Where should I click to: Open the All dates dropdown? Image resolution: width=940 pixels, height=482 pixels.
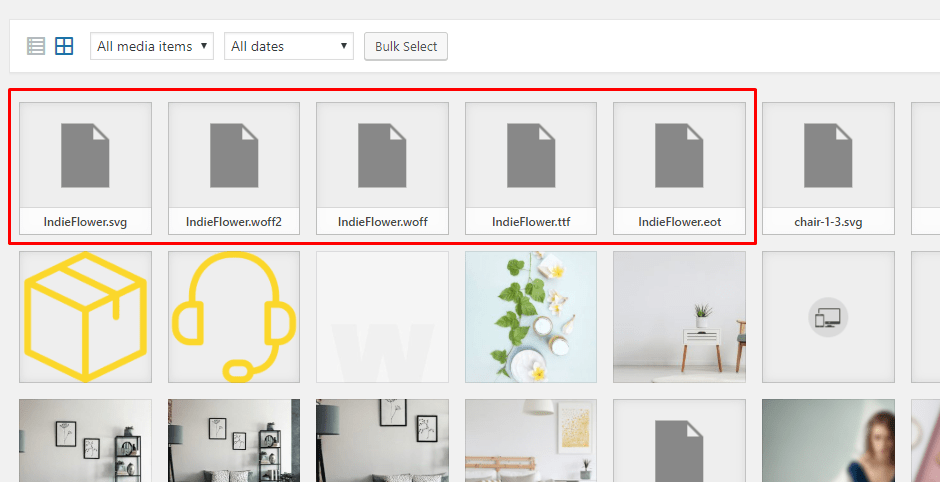pyautogui.click(x=289, y=46)
